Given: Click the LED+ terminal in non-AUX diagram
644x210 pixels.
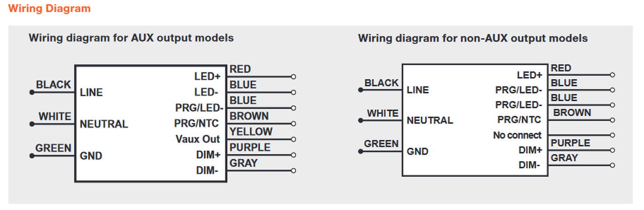Looking at the screenshot, I should point(529,76).
